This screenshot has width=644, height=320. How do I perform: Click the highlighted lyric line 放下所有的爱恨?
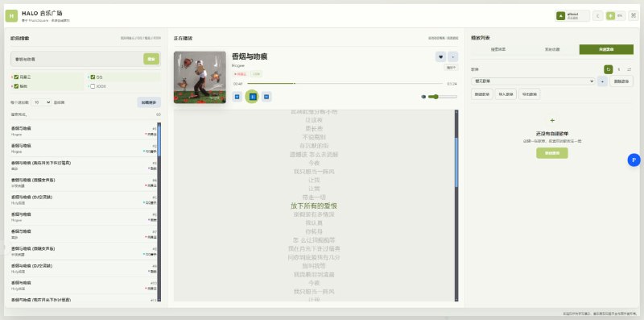(x=314, y=206)
